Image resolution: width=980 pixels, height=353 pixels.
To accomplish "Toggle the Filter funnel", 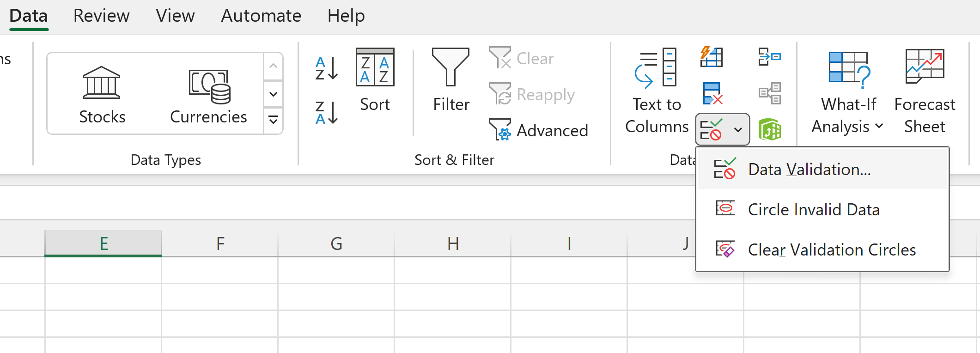I will pos(451,80).
